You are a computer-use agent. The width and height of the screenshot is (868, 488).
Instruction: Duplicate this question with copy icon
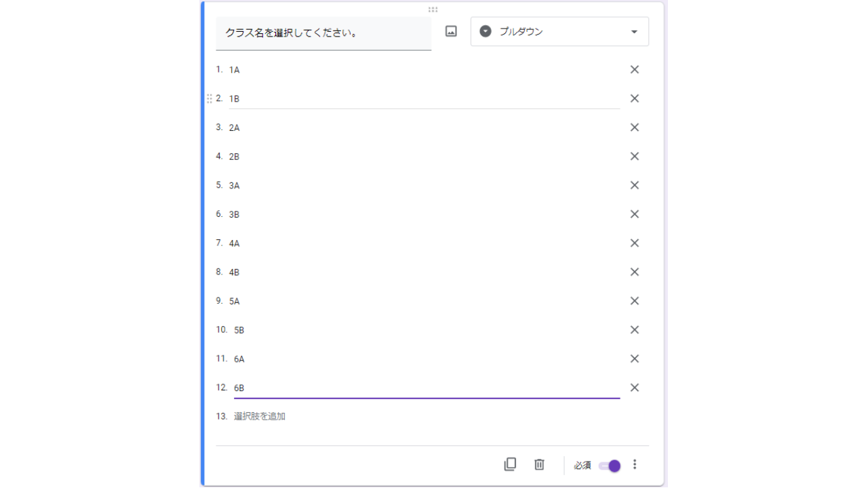pyautogui.click(x=510, y=464)
